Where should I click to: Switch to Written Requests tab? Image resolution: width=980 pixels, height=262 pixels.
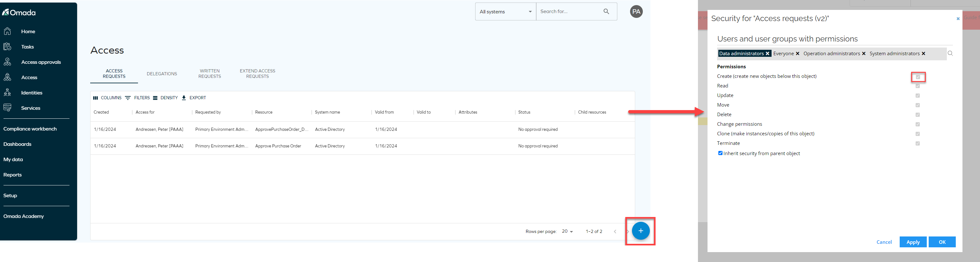pos(210,73)
